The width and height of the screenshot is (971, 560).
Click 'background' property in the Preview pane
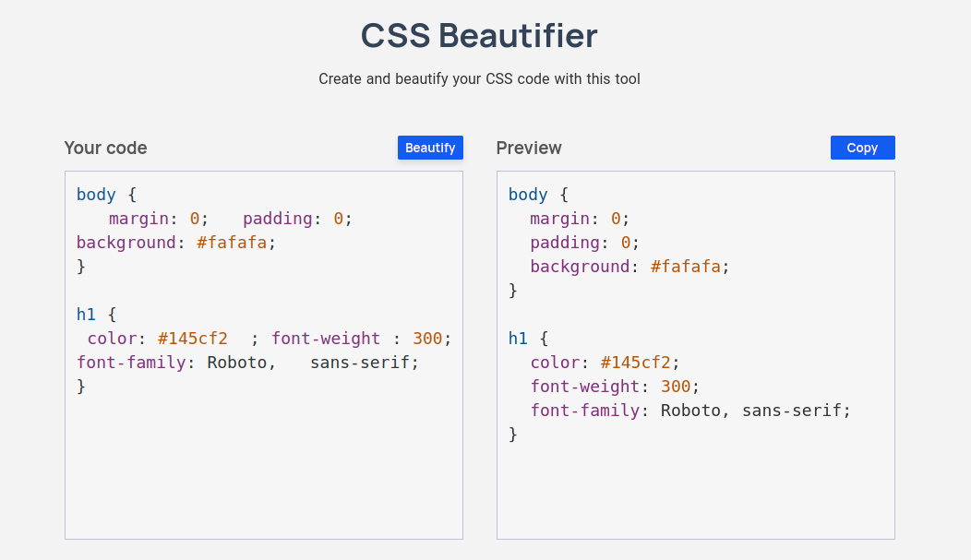click(x=579, y=267)
